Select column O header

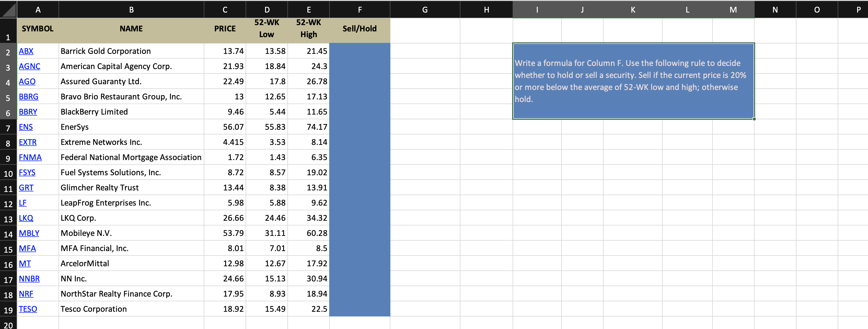tap(817, 9)
